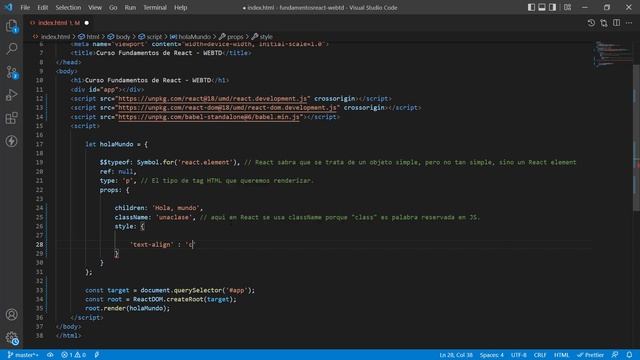Expand the html breadcrumb item
The height and width of the screenshot is (360, 640).
click(x=89, y=37)
